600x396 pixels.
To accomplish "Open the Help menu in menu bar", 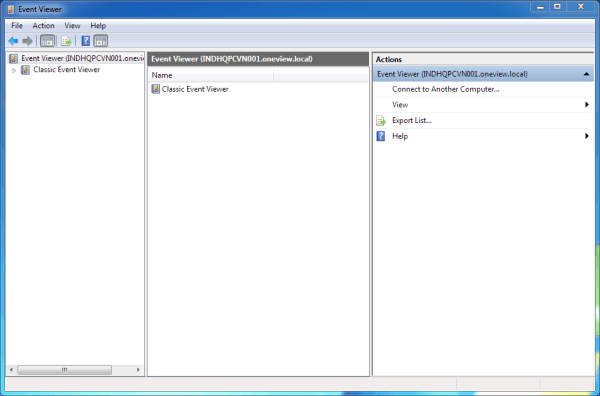I will [x=98, y=26].
